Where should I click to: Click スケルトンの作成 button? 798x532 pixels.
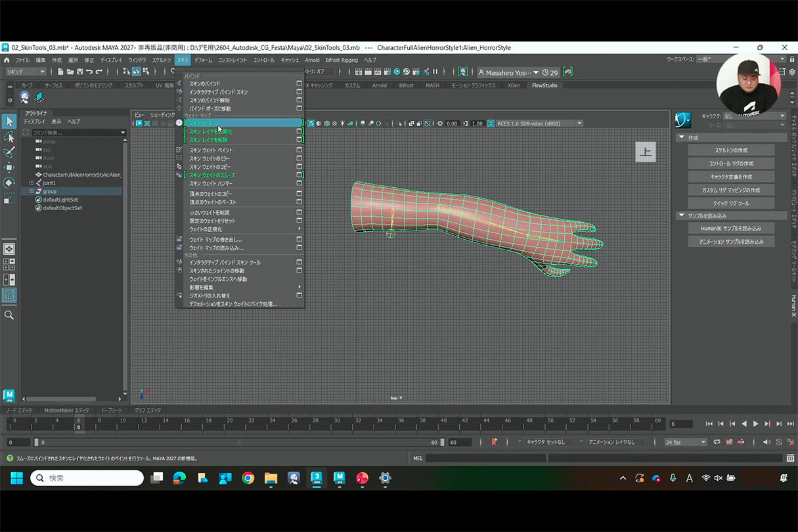click(731, 150)
